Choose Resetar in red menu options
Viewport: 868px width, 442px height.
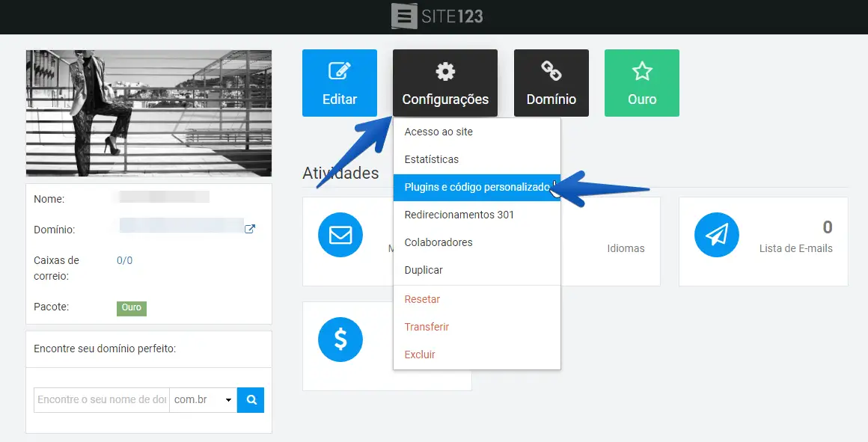pos(422,299)
